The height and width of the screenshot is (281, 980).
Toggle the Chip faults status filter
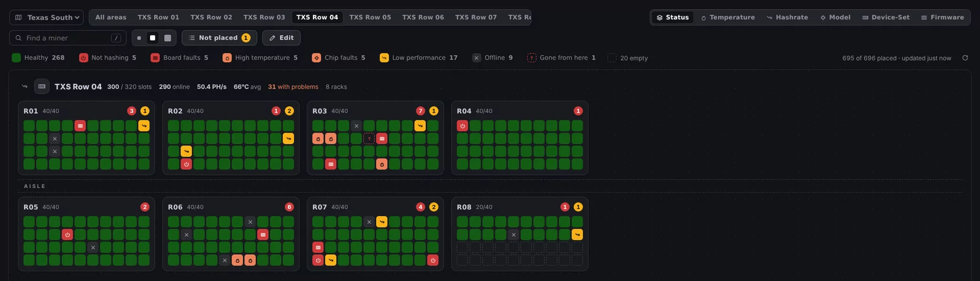(338, 58)
